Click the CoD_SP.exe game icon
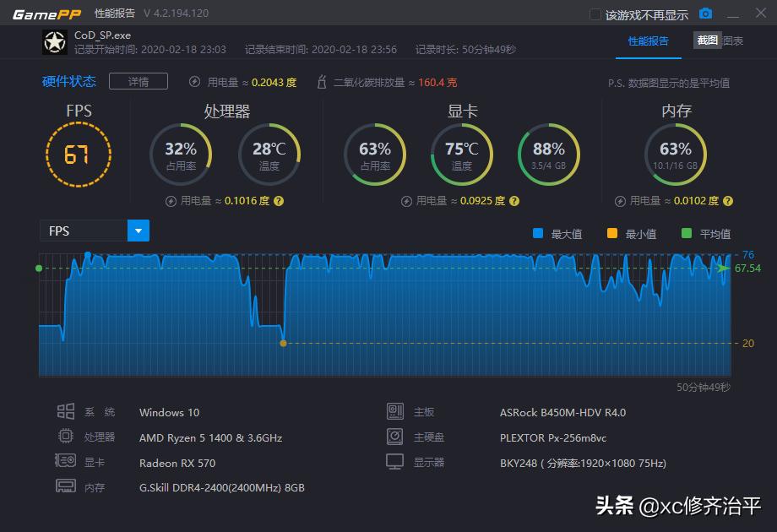The height and width of the screenshot is (532, 777). (x=55, y=42)
